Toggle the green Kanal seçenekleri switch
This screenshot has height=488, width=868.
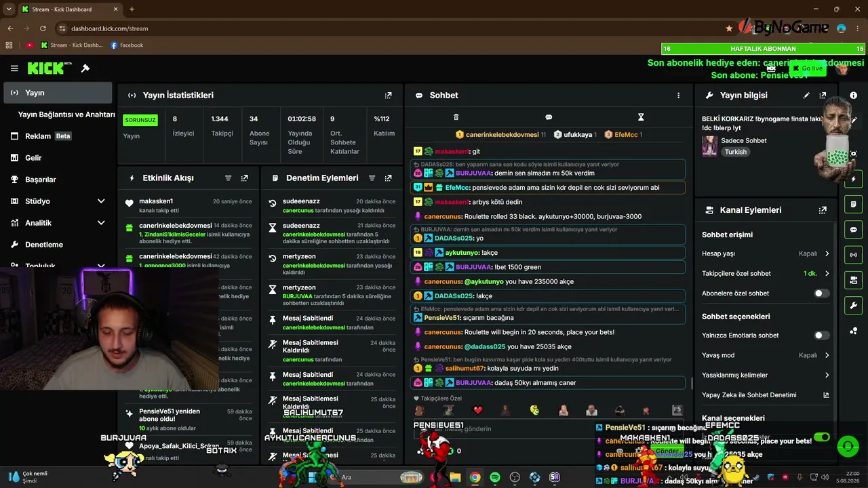[x=821, y=437]
